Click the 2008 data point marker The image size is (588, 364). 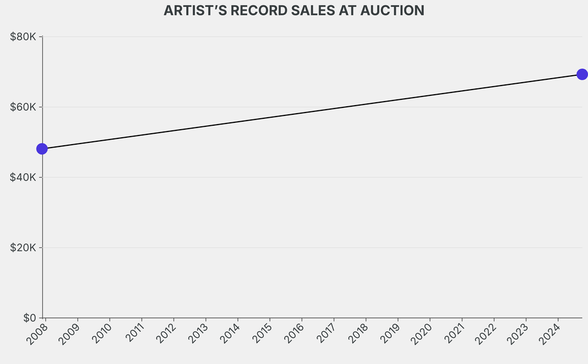pyautogui.click(x=42, y=149)
